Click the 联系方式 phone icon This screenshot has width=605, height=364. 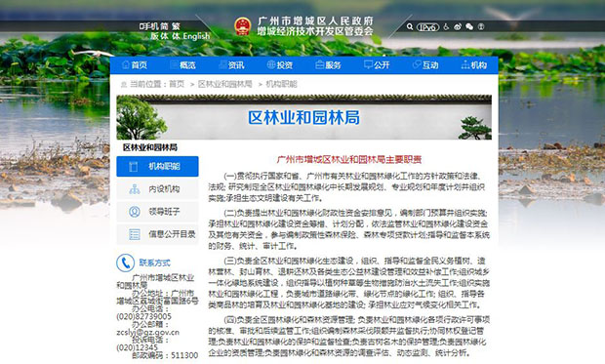pyautogui.click(x=126, y=263)
